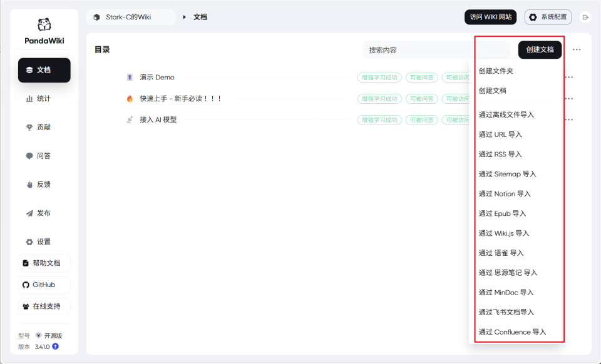Image resolution: width=601 pixels, height=364 pixels.
Task: Click the logout icon at top right
Action: click(x=585, y=18)
